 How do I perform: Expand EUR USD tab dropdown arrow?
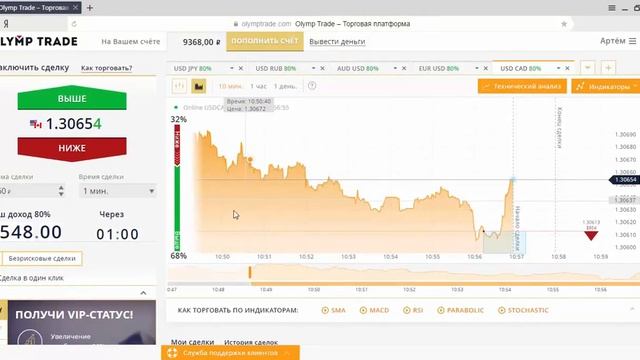[477, 68]
